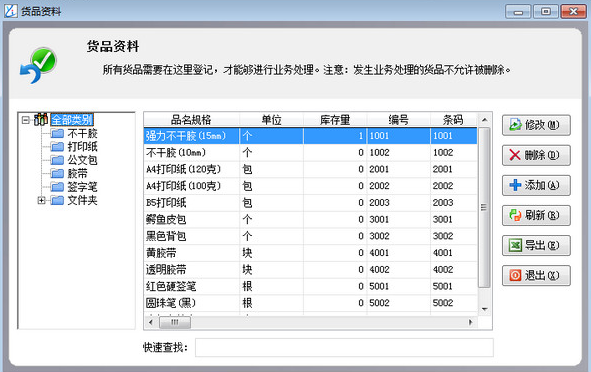Select the 透明胶带 product row
The width and height of the screenshot is (591, 372).
pos(311,269)
